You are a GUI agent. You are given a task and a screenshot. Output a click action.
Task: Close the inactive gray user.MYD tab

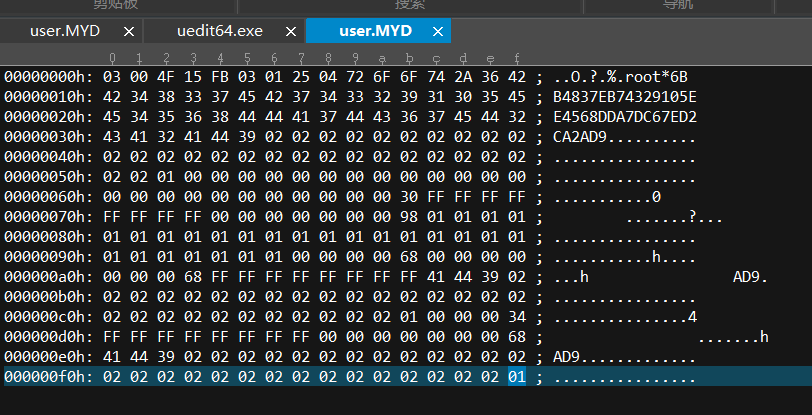[129, 32]
